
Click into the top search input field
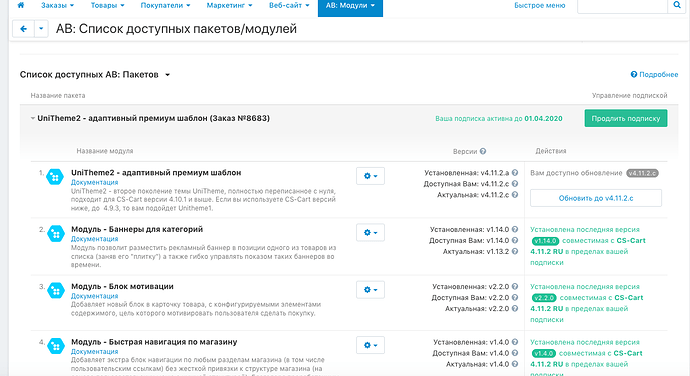tap(623, 5)
